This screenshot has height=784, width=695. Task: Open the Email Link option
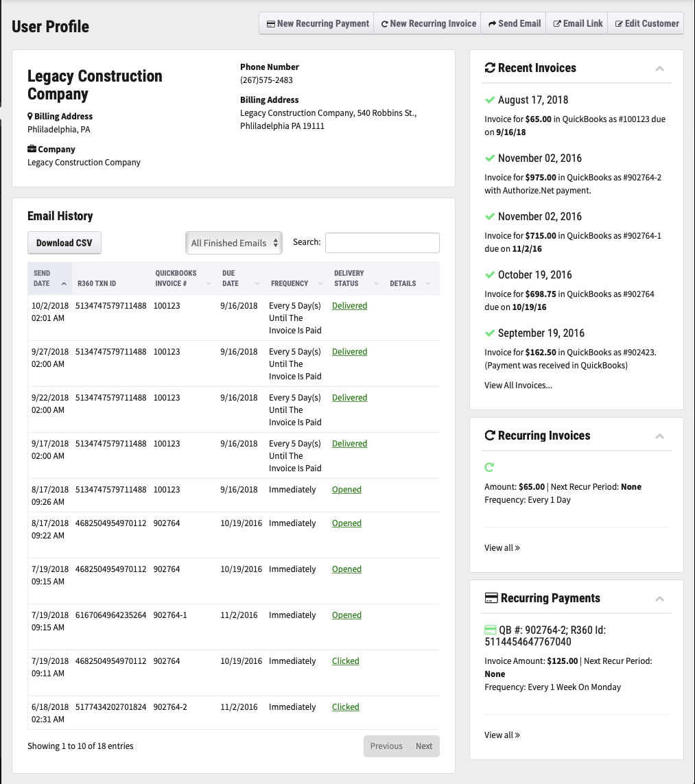pos(577,23)
